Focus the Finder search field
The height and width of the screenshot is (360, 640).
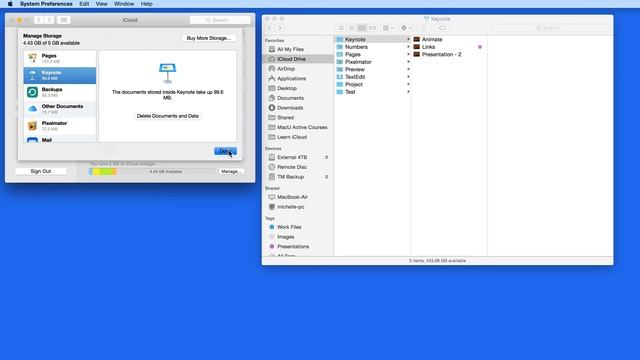(551, 28)
